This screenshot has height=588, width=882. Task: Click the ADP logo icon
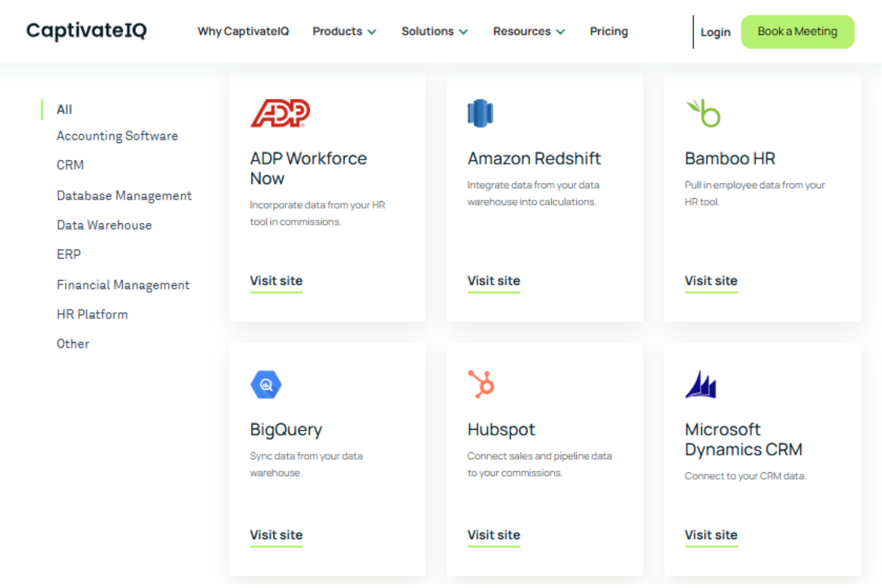280,113
